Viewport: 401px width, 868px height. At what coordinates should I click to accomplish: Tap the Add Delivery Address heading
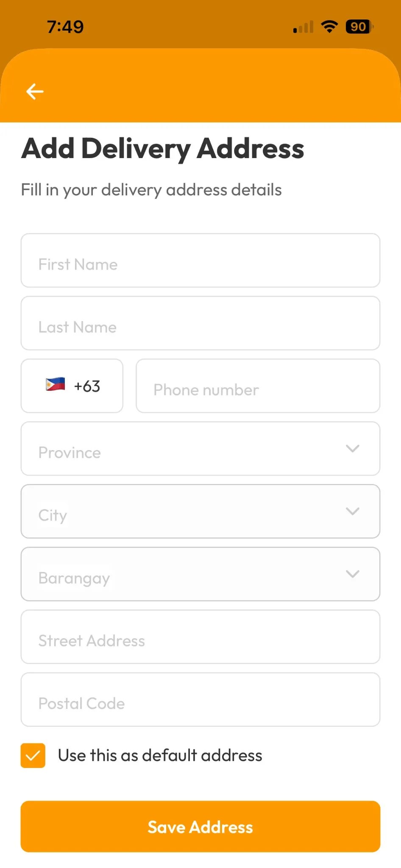[x=163, y=149]
